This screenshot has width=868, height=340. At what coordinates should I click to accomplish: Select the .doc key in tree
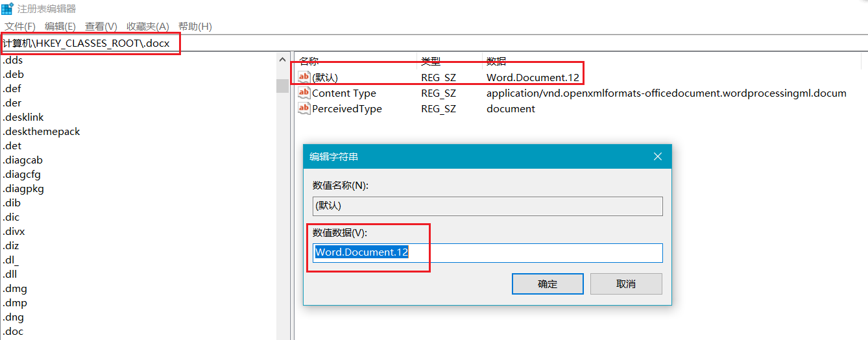13,332
